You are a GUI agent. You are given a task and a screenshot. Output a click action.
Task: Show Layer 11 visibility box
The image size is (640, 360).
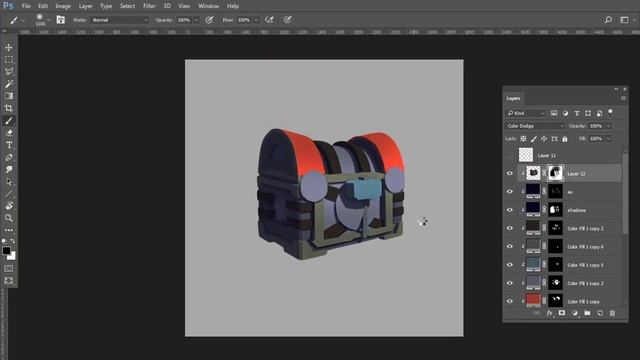click(x=510, y=155)
